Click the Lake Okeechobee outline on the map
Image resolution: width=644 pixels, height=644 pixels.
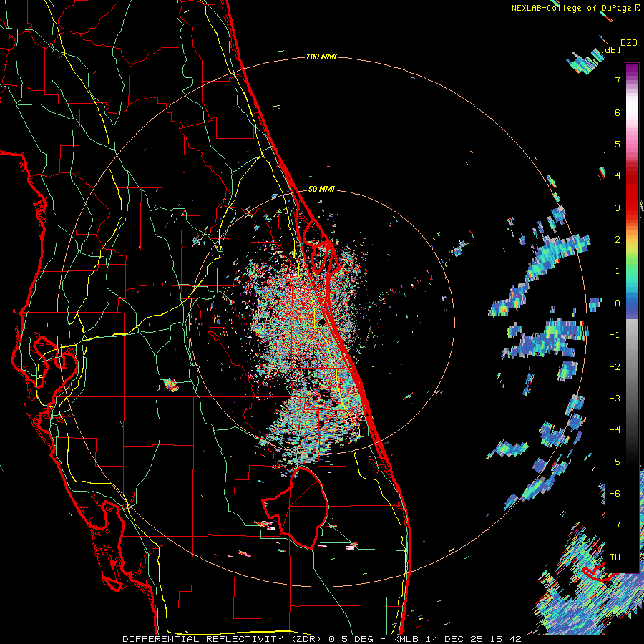(x=296, y=507)
